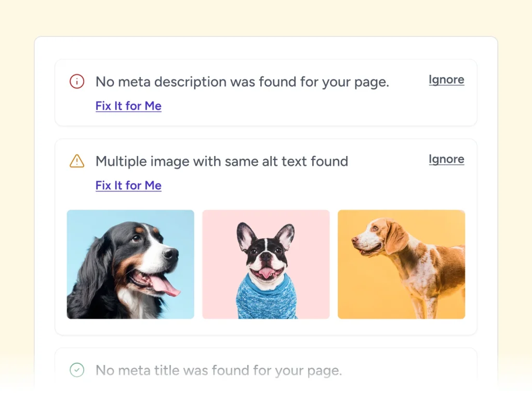Ignore the meta description warning
Screen dimensions: 532x418
(446, 80)
